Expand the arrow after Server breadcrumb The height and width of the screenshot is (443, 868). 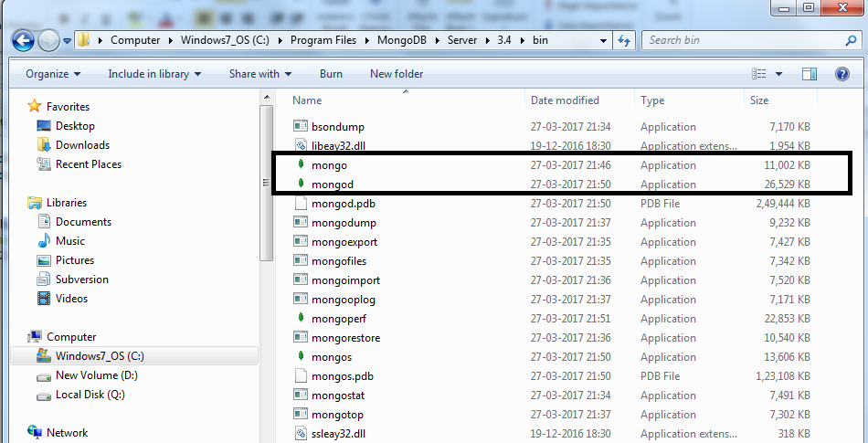(x=487, y=40)
